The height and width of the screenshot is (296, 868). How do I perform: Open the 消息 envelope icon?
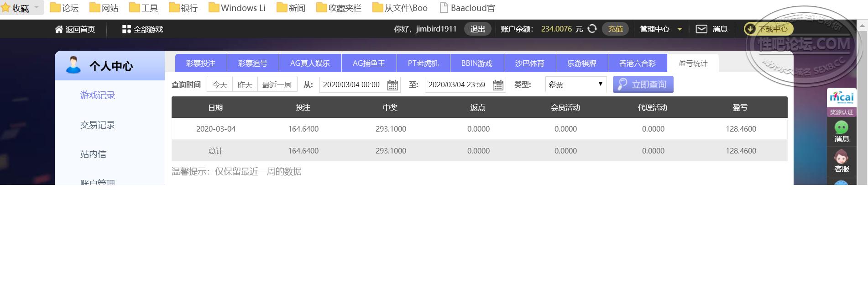(x=701, y=29)
